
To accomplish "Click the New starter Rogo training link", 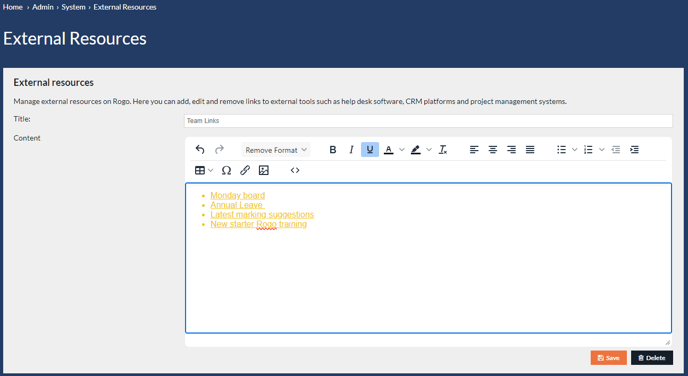I will [x=258, y=224].
